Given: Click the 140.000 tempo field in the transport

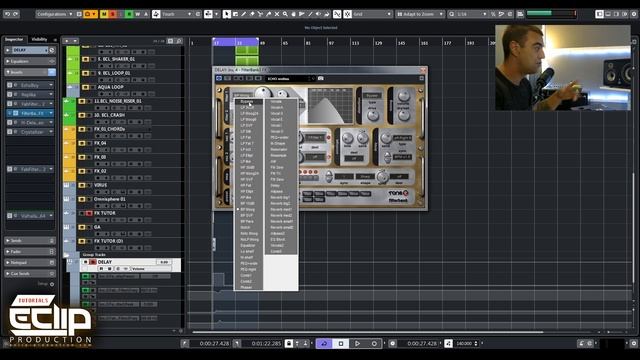Looking at the screenshot, I should click(x=464, y=344).
